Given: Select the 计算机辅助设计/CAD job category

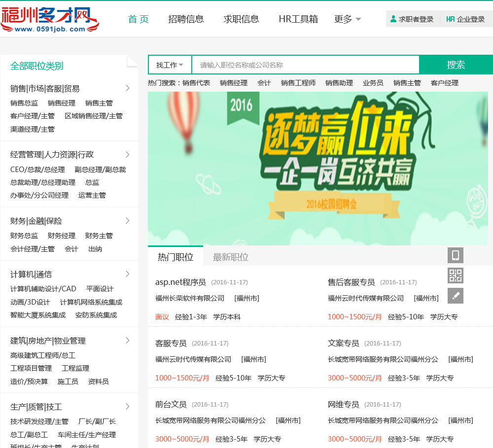Looking at the screenshot, I should point(43,289).
